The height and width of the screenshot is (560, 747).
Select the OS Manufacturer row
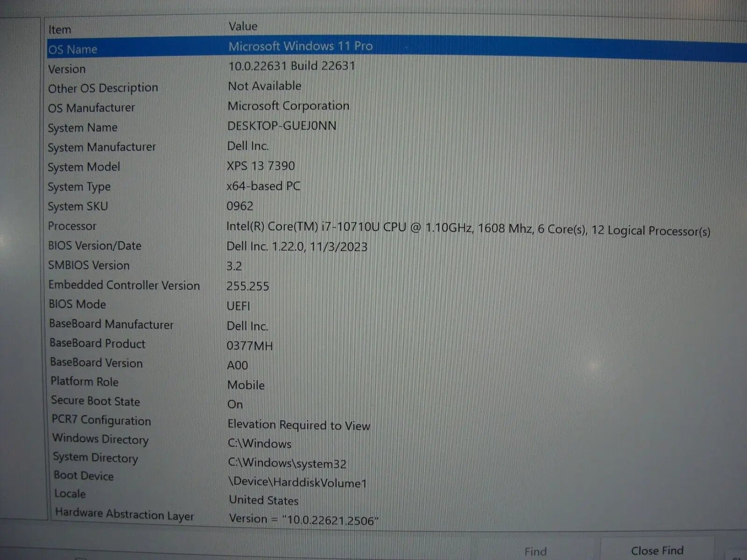coord(397,107)
